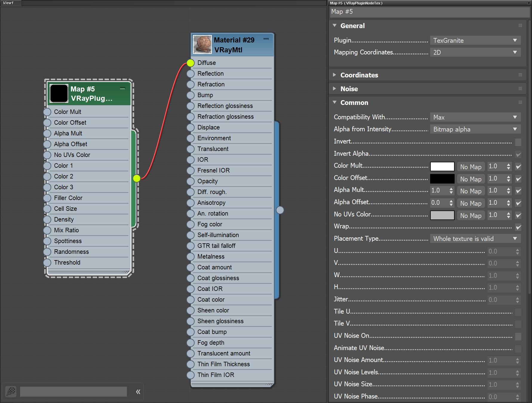Screen dimensions: 532x403
Task: Disable the Invert Alpha checkbox
Action: point(518,155)
